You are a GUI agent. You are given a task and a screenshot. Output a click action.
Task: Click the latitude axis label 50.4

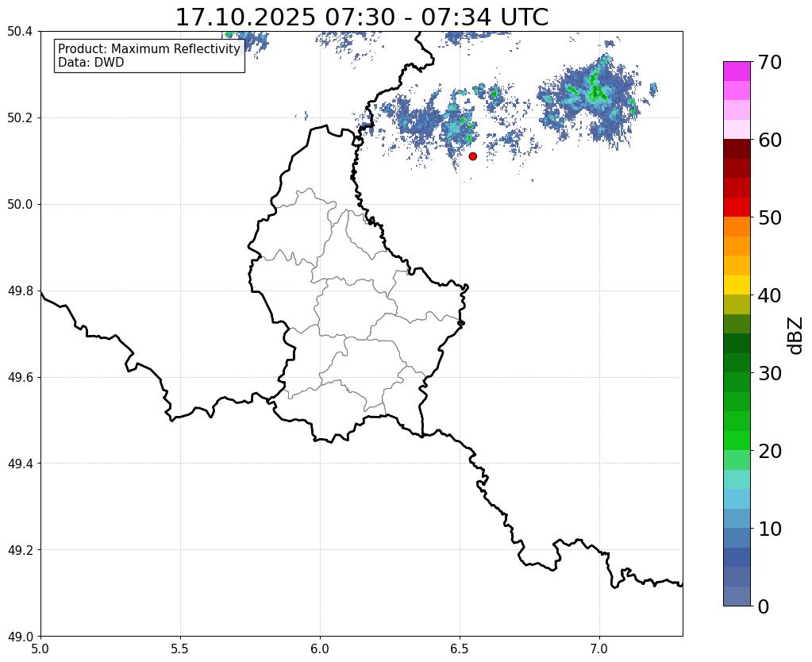point(20,32)
